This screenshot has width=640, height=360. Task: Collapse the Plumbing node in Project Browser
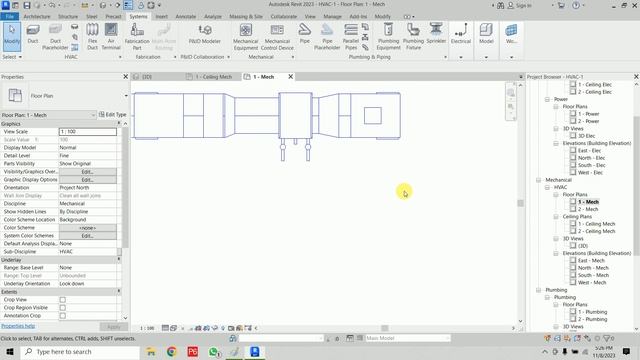pos(539,290)
